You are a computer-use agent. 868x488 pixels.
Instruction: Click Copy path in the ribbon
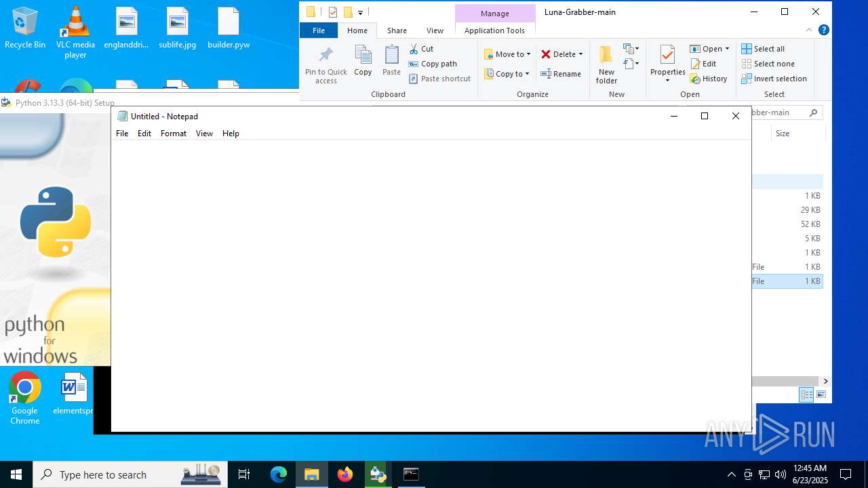433,64
